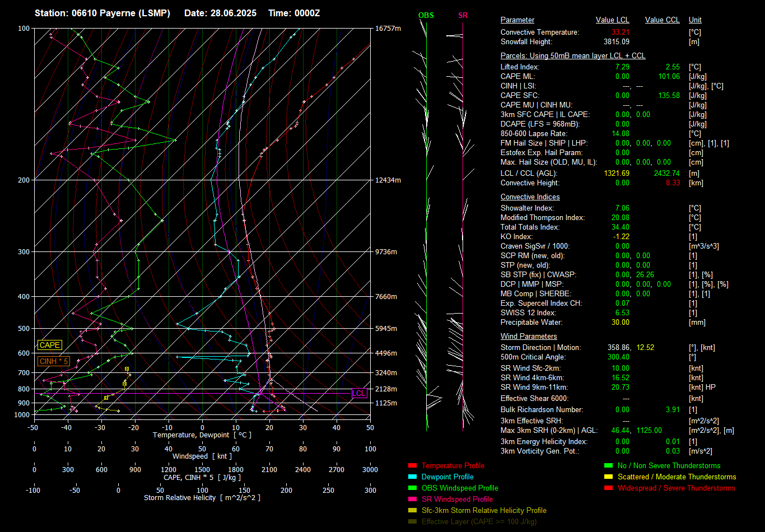This screenshot has width=765, height=532.
Task: Click the green No / Non Severe Thunderstorms swatch
Action: pos(608,466)
